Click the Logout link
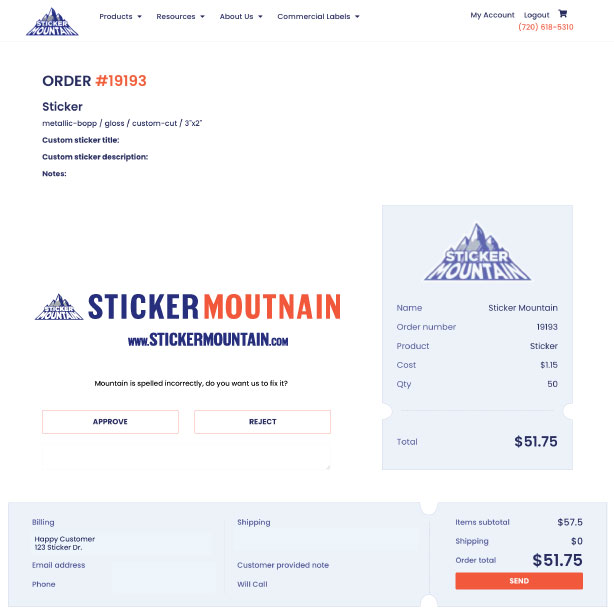Viewport: 614px width, 612px height. (536, 15)
